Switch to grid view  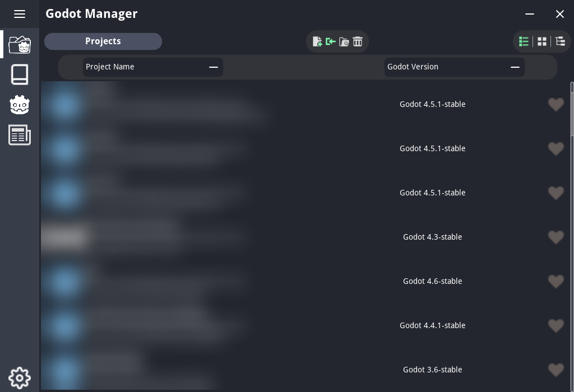[542, 41]
